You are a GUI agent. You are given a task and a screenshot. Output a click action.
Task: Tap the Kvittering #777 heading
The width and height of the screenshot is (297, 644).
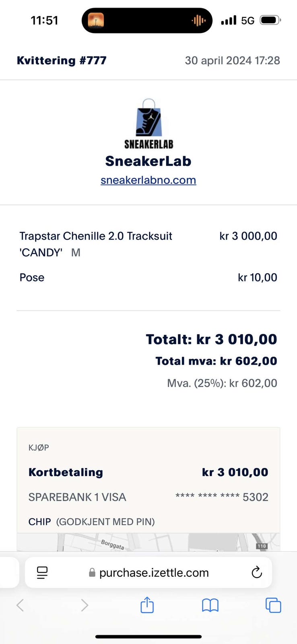coord(62,60)
